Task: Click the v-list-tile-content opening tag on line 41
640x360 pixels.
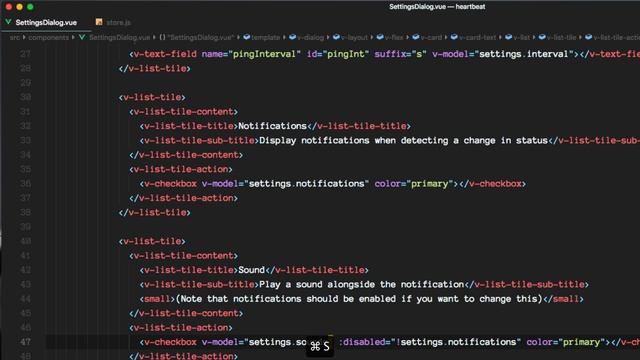Action: [183, 256]
